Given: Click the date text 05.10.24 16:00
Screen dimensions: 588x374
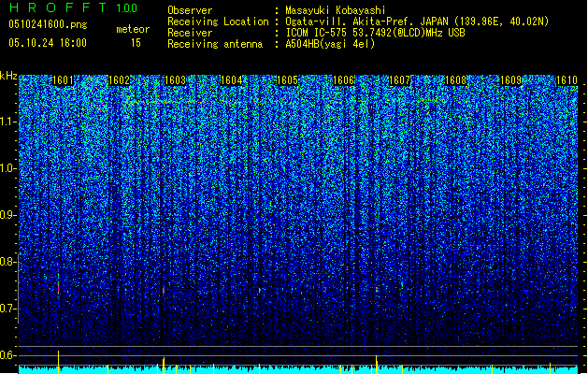Looking at the screenshot, I should pyautogui.click(x=48, y=43).
